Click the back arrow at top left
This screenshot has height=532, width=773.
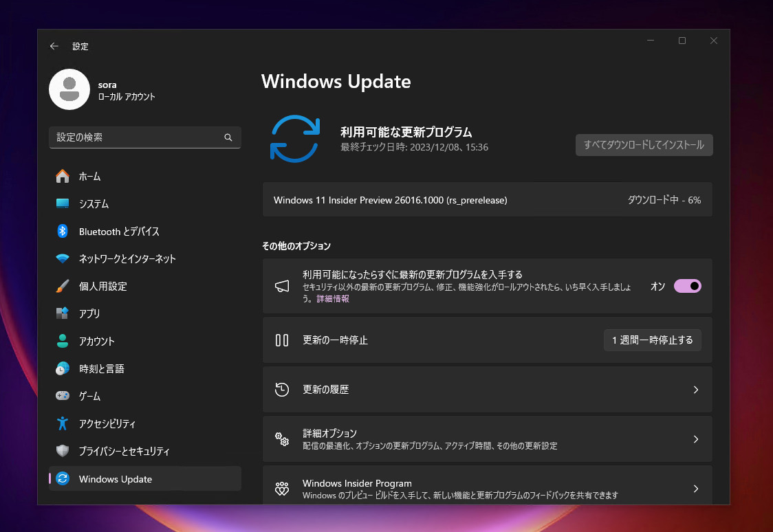click(54, 46)
